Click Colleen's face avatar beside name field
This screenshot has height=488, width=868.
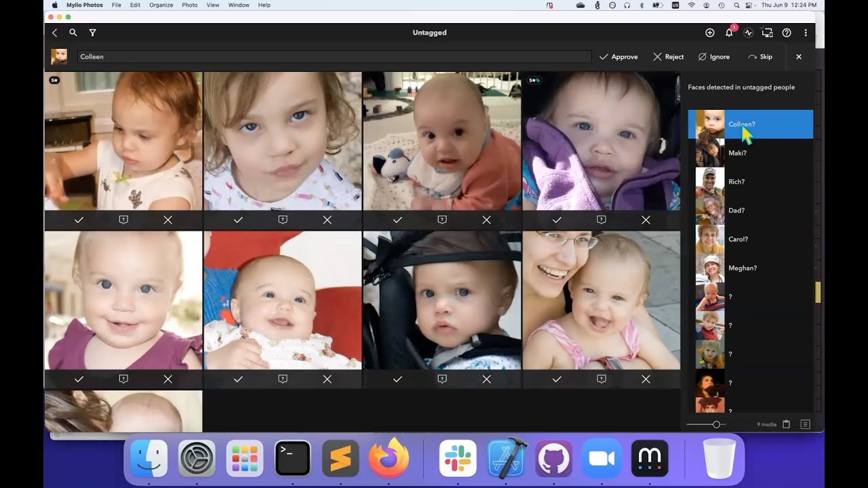[x=59, y=56]
